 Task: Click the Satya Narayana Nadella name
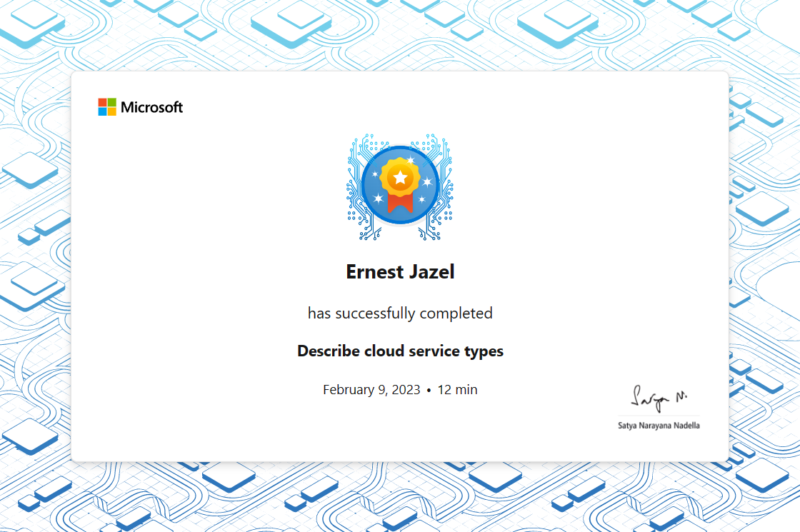click(659, 426)
